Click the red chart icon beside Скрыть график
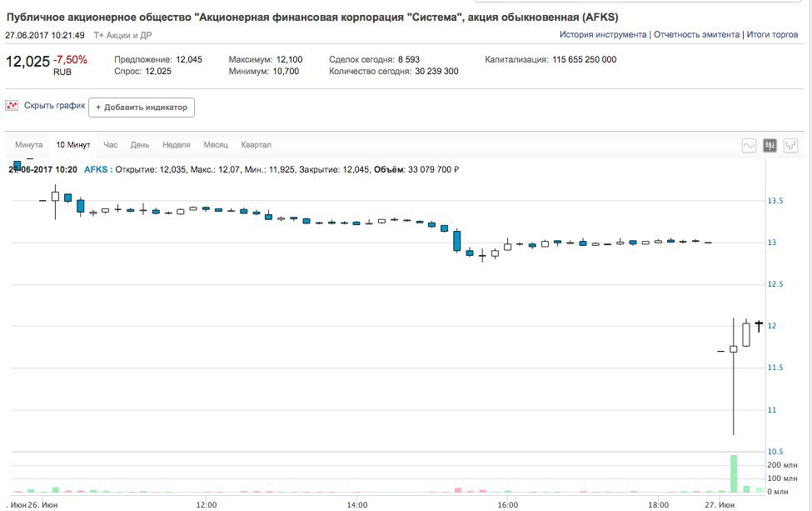 [12, 106]
